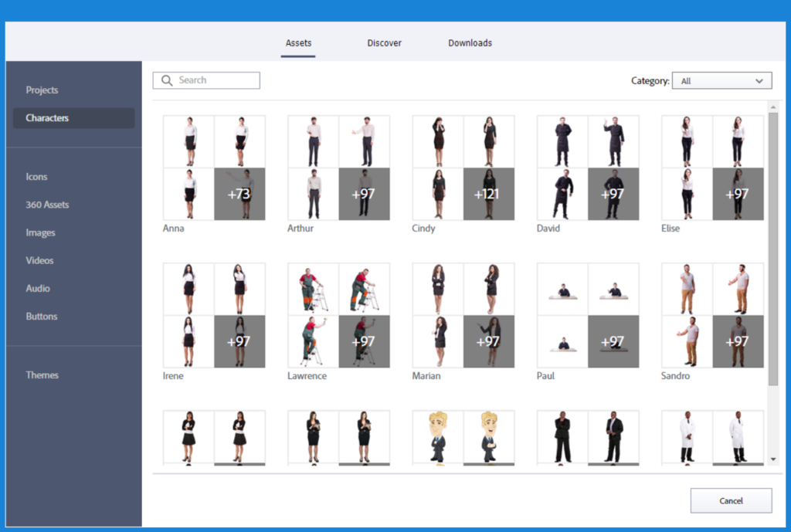Open Anna's +73 more poses tile
The height and width of the screenshot is (532, 791).
[x=239, y=194]
